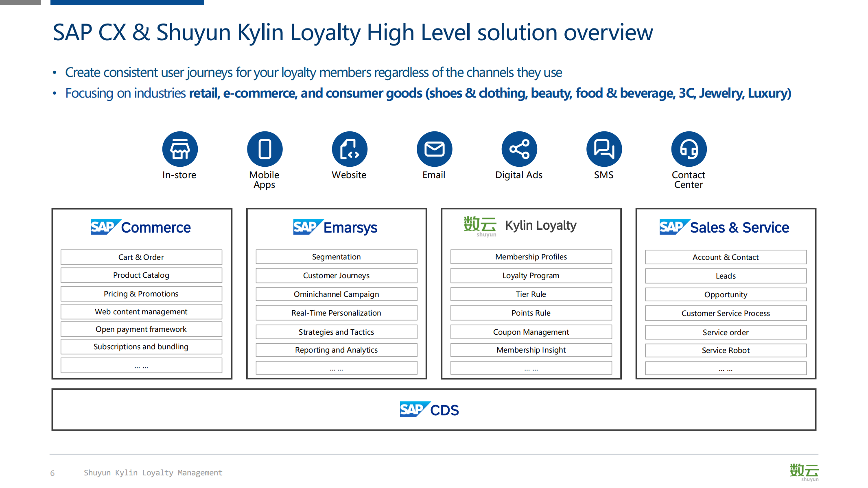Click the SAP logo beside Commerce

pyautogui.click(x=105, y=227)
